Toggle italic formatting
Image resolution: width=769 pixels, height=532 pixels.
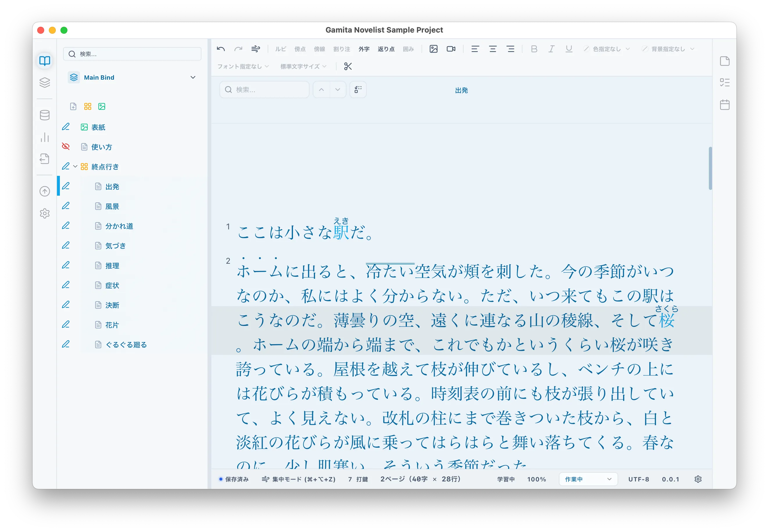pos(551,49)
